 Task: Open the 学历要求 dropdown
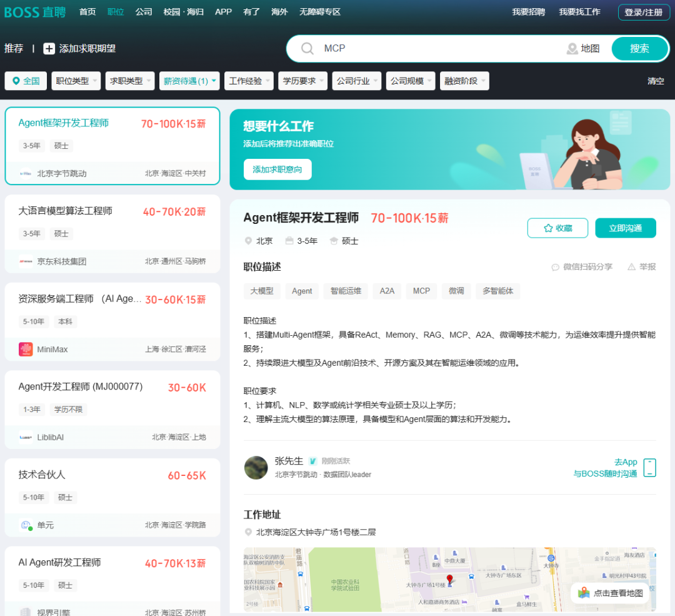(x=302, y=81)
